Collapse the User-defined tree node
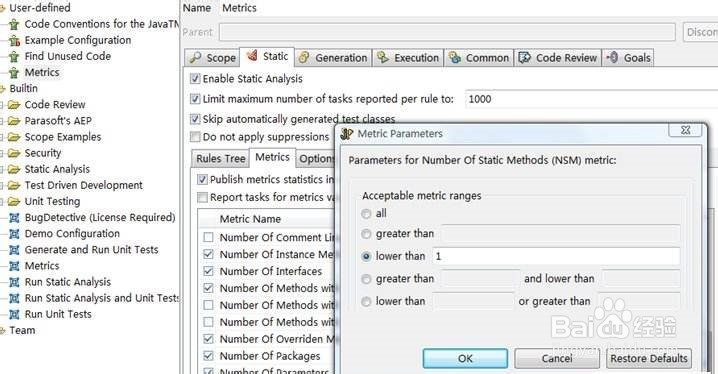 2,8
